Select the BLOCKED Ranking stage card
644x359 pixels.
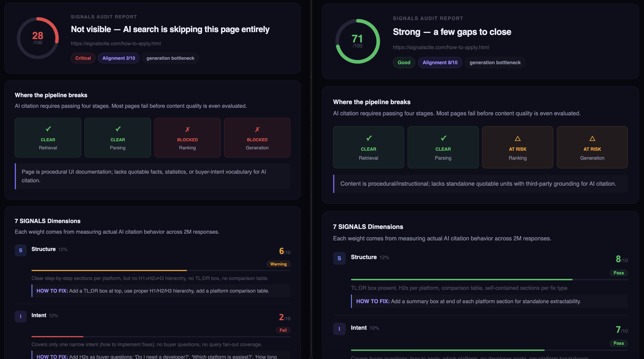coord(188,138)
